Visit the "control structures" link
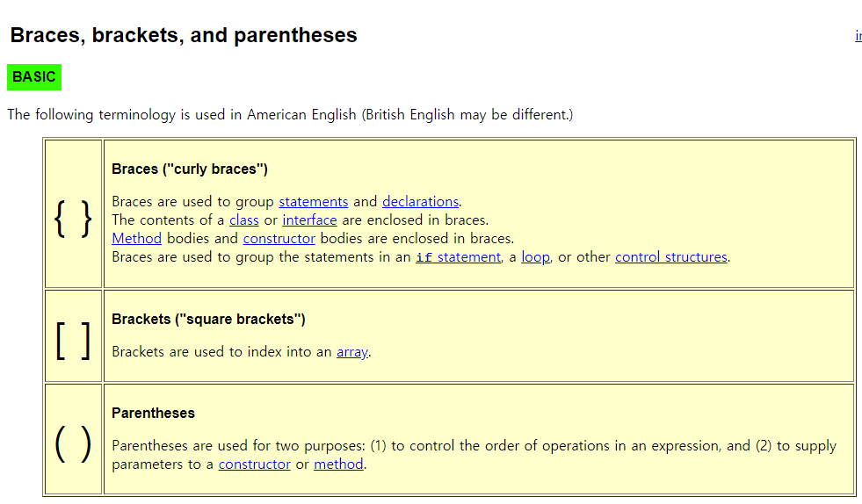 tap(671, 257)
